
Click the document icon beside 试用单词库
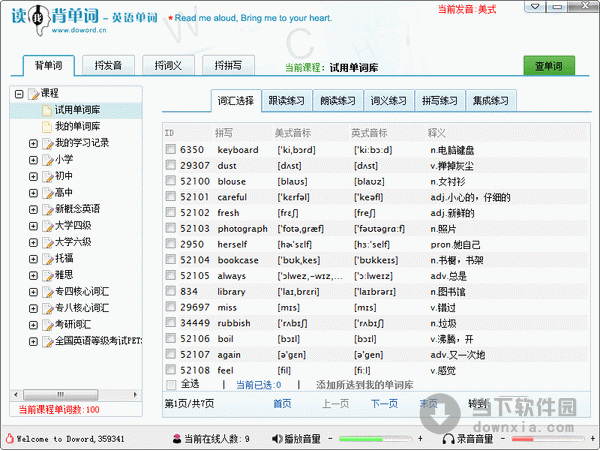pos(47,110)
